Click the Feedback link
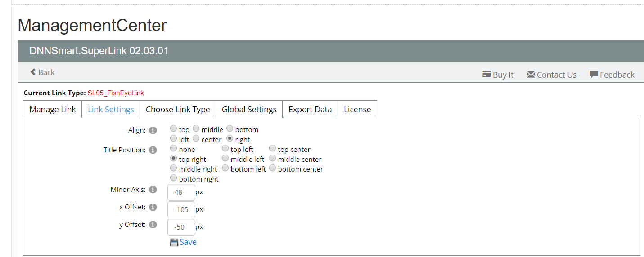644x257 pixels. (612, 75)
